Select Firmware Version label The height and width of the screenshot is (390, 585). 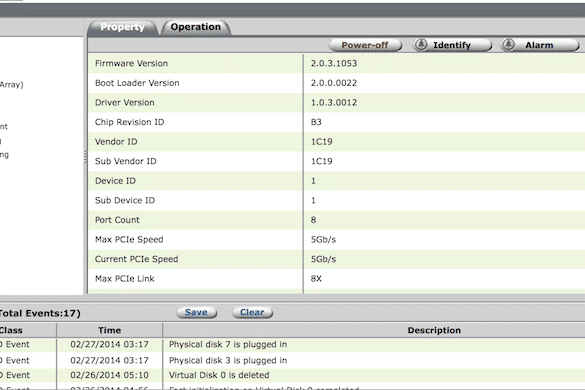[131, 63]
